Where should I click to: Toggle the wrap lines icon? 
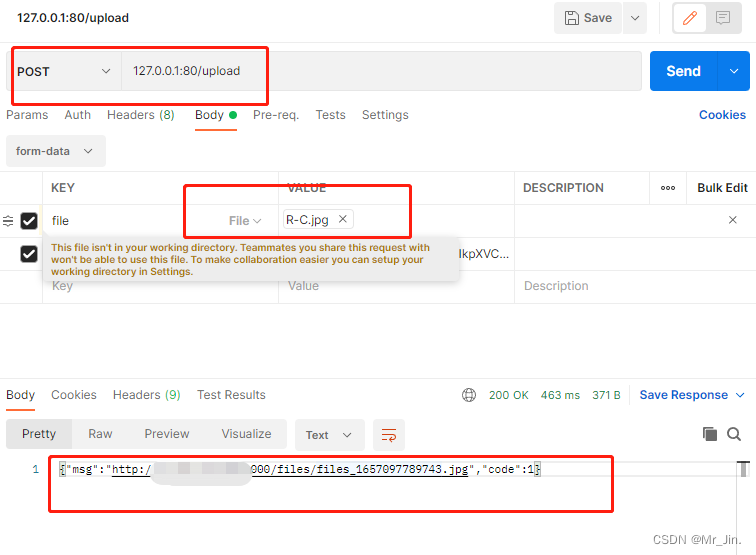point(388,435)
